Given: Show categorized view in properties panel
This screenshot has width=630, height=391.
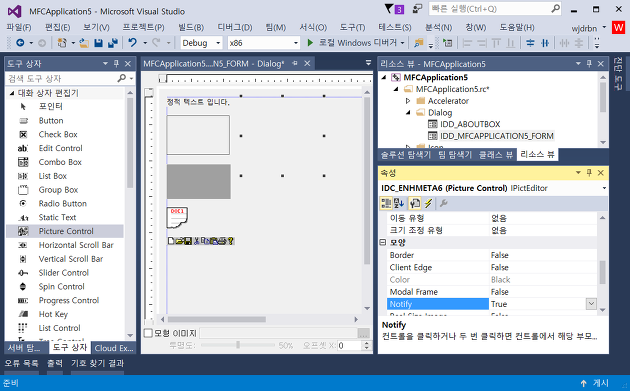Looking at the screenshot, I should click(x=386, y=203).
